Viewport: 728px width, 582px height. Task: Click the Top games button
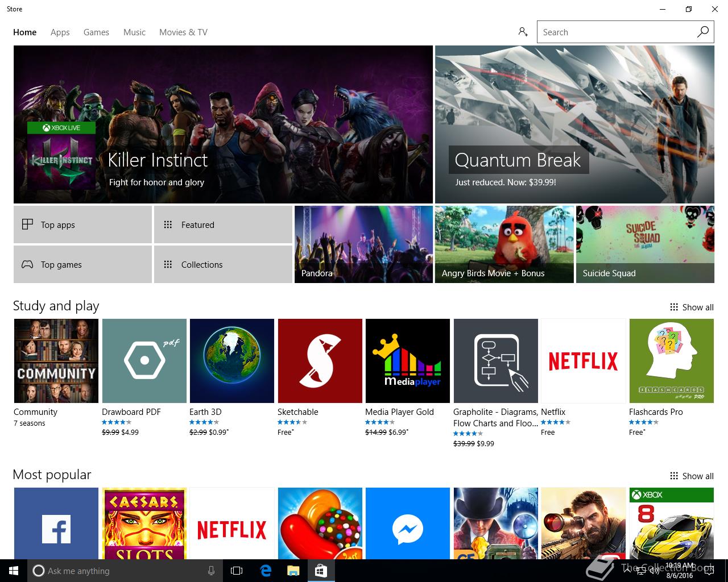pos(82,264)
